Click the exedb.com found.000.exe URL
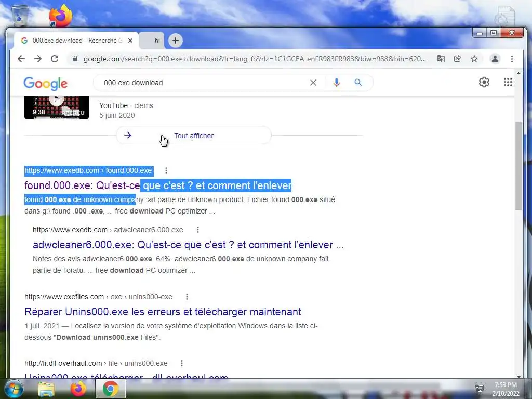This screenshot has height=399, width=532. pos(88,170)
